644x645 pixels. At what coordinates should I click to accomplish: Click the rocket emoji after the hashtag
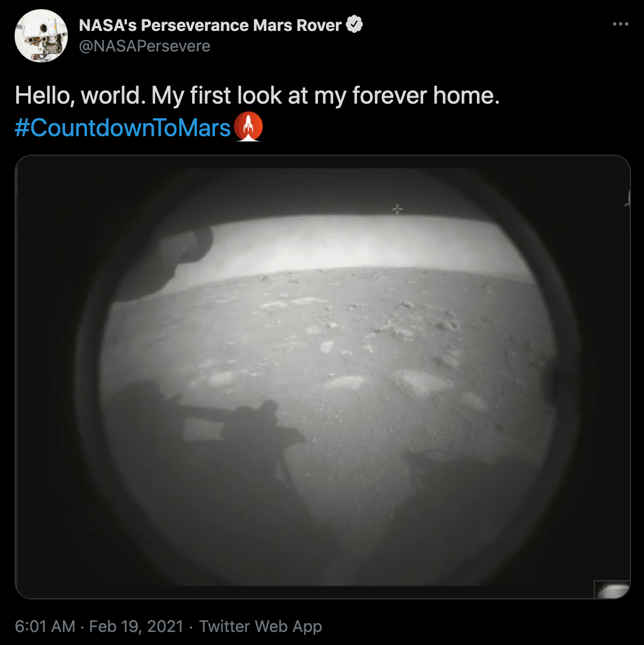tap(248, 127)
